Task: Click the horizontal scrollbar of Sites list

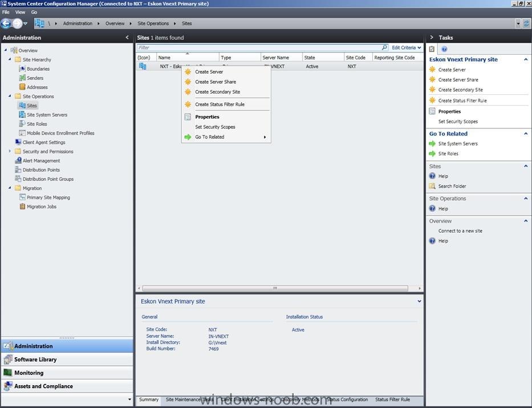Action: coord(275,288)
